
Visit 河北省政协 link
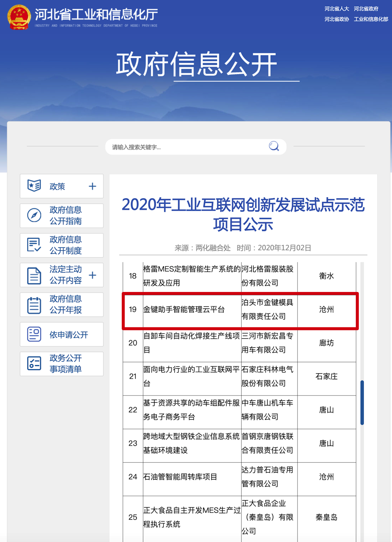pos(337,19)
